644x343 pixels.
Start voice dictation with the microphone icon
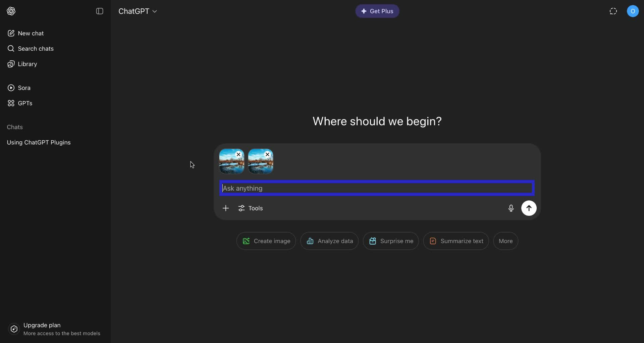click(511, 208)
